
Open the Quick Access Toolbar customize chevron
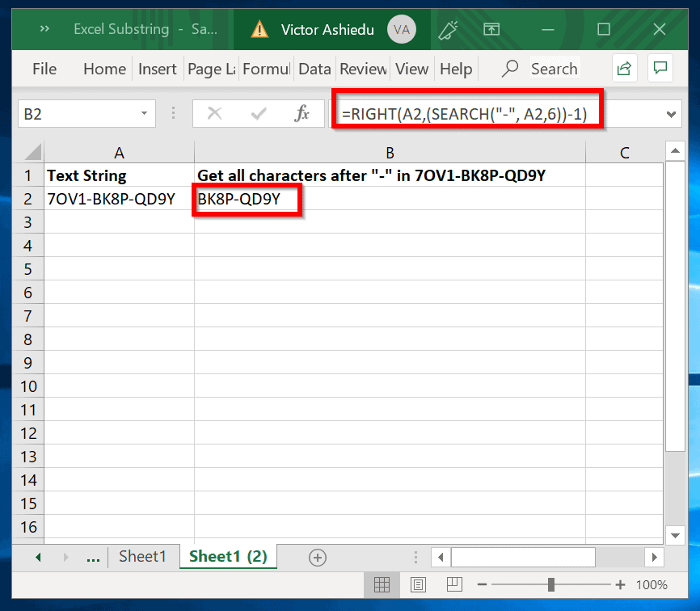tap(44, 29)
